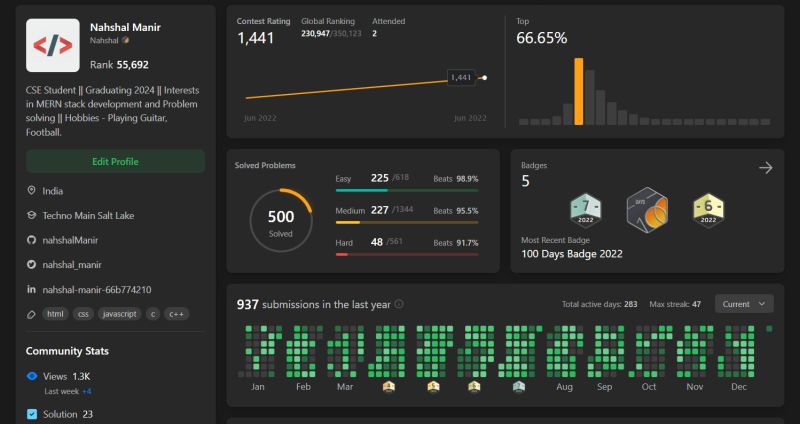
Task: Open the Twitter icon beside nahshal_manir
Action: click(x=32, y=264)
